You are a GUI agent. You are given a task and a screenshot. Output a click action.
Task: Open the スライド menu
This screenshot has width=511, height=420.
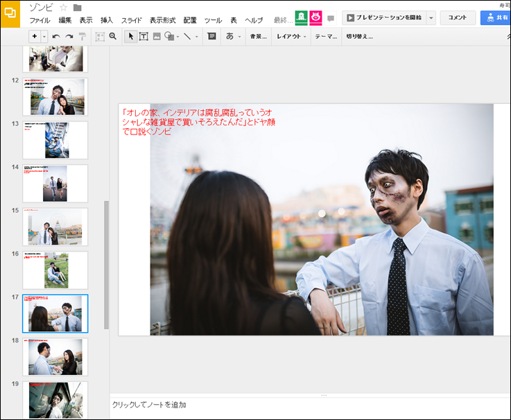(x=132, y=20)
